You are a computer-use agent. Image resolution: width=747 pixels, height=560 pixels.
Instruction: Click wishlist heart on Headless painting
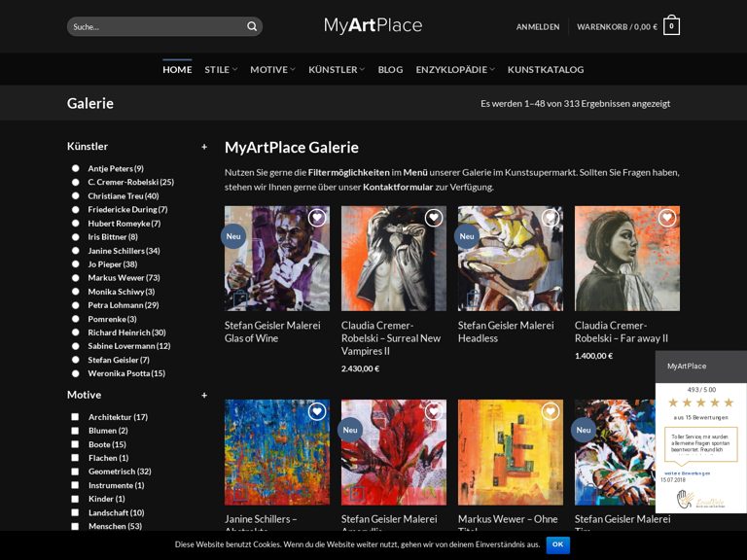click(551, 218)
